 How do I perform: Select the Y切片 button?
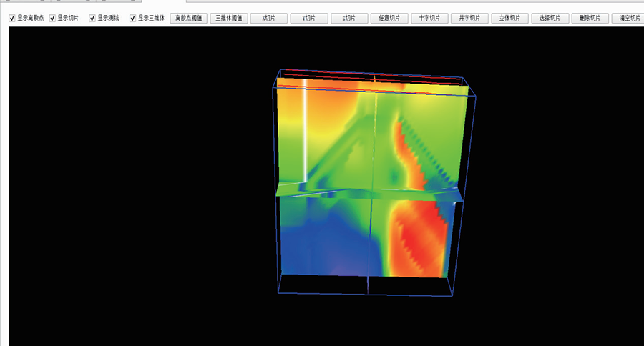[309, 18]
